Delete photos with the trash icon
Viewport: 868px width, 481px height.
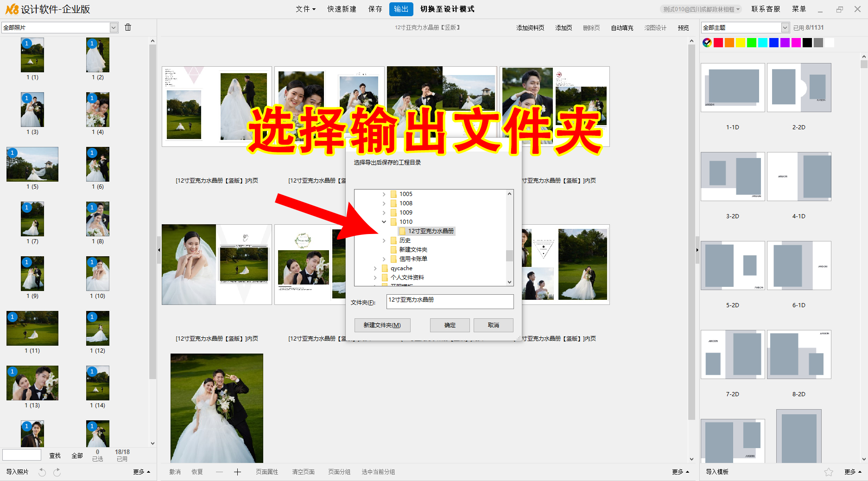[128, 27]
